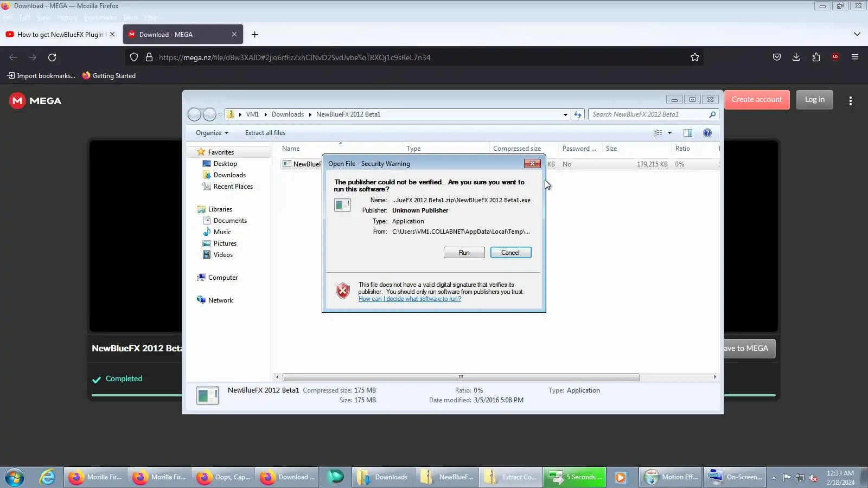Click the Search NewBlueFX 2012 Beta1 field
Image resolution: width=868 pixels, height=488 pixels.
pos(653,114)
